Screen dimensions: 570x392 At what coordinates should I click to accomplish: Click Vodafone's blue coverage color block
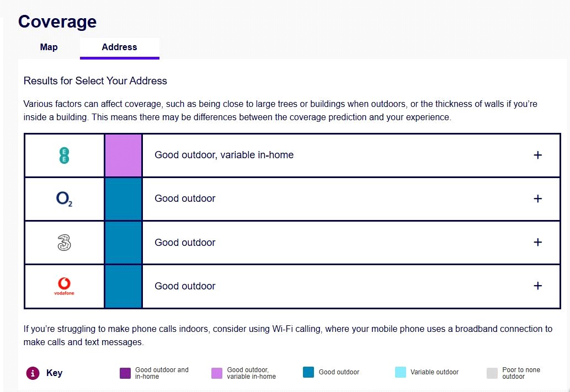pos(123,286)
